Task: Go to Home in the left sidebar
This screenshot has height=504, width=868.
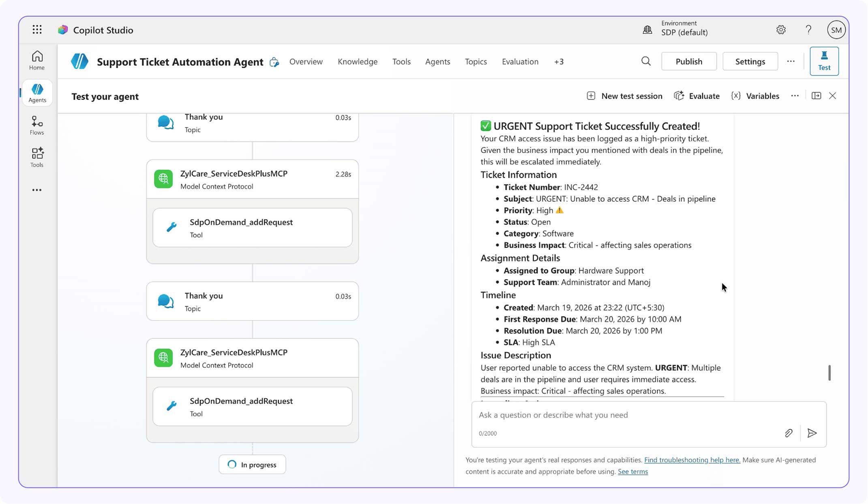Action: pos(36,59)
